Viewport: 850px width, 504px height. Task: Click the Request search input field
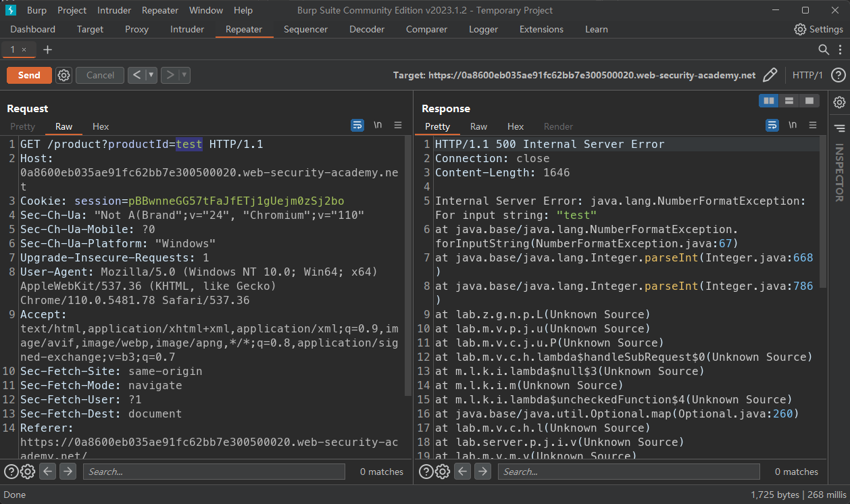pyautogui.click(x=214, y=472)
